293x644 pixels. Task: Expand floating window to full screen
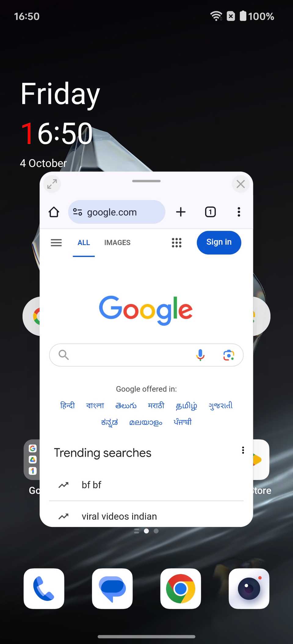pos(52,184)
